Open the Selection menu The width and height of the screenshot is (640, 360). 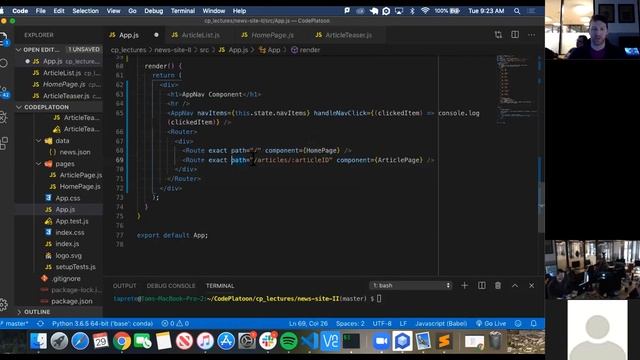(x=86, y=11)
